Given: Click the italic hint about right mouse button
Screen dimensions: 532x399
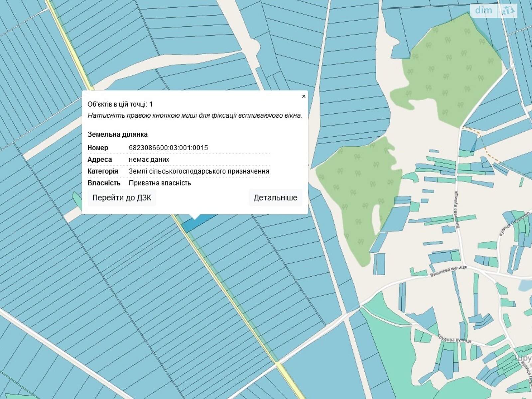Looking at the screenshot, I should (x=195, y=116).
